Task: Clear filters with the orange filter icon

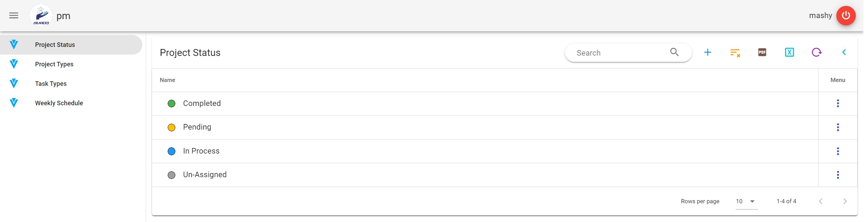Action: [x=735, y=53]
